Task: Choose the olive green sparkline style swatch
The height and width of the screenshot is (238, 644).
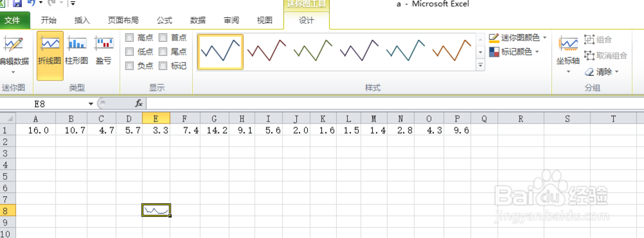Action: point(313,51)
